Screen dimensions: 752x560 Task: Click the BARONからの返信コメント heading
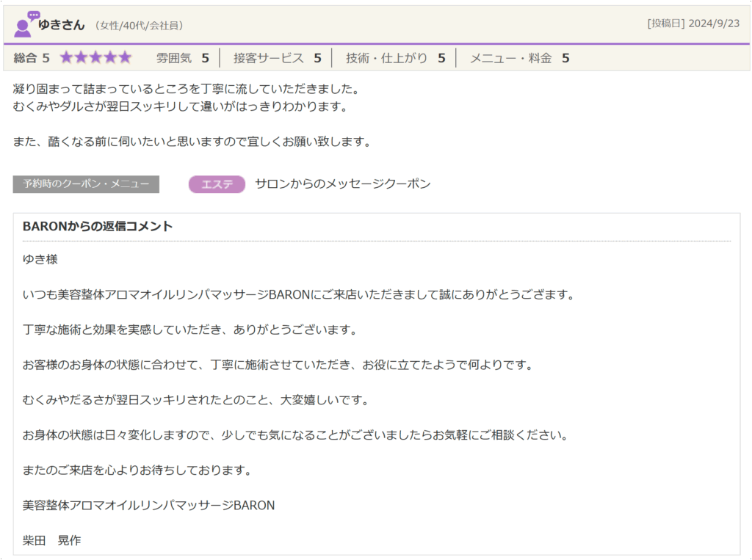click(98, 226)
